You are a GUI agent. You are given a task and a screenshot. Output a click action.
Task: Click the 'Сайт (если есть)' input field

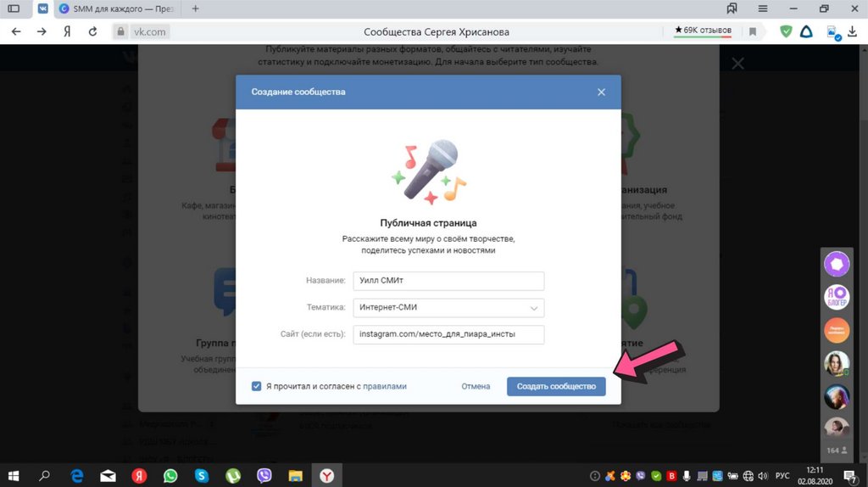(x=448, y=334)
